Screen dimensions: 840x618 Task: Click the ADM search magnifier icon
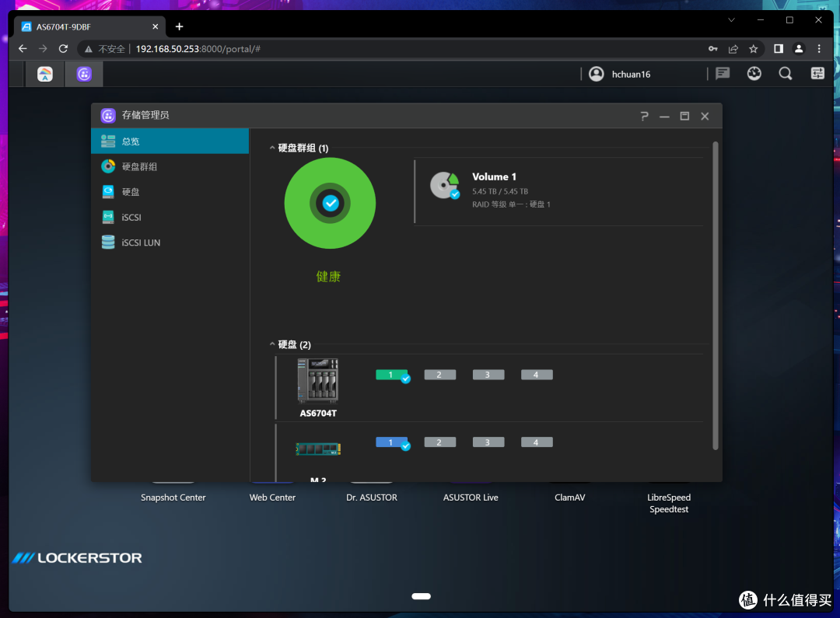point(786,74)
